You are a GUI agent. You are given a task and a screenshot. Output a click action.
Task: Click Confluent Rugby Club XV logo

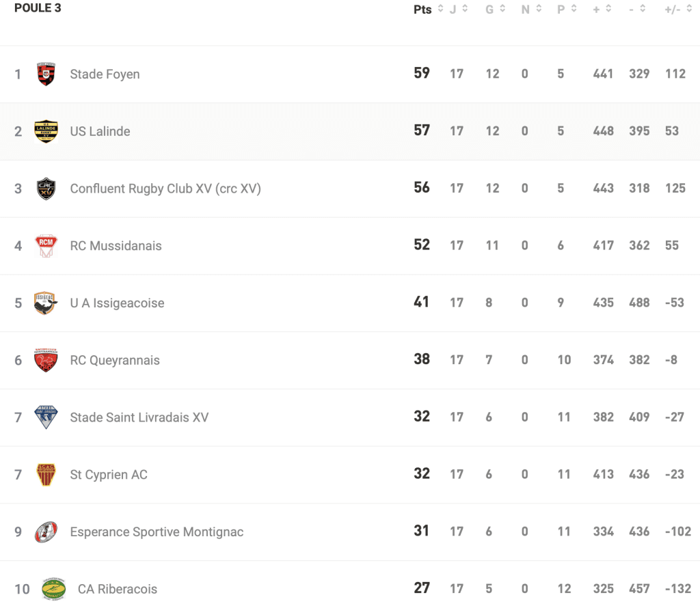point(46,189)
